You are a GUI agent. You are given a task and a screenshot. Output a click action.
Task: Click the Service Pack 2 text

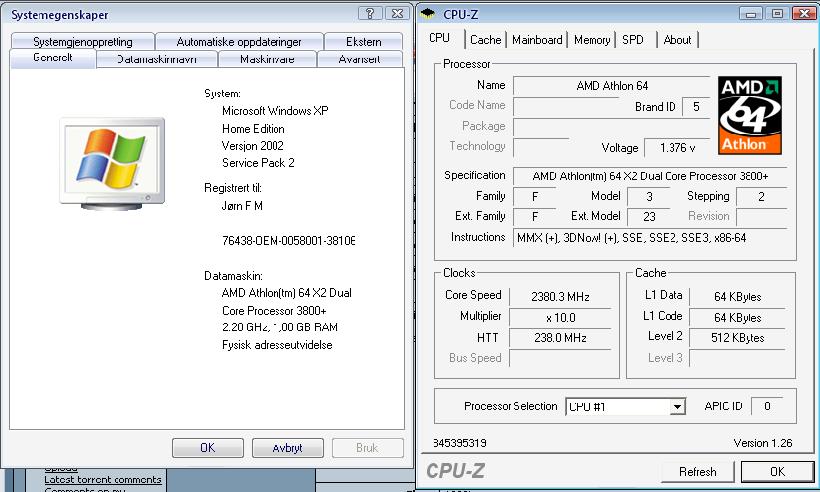(258, 163)
